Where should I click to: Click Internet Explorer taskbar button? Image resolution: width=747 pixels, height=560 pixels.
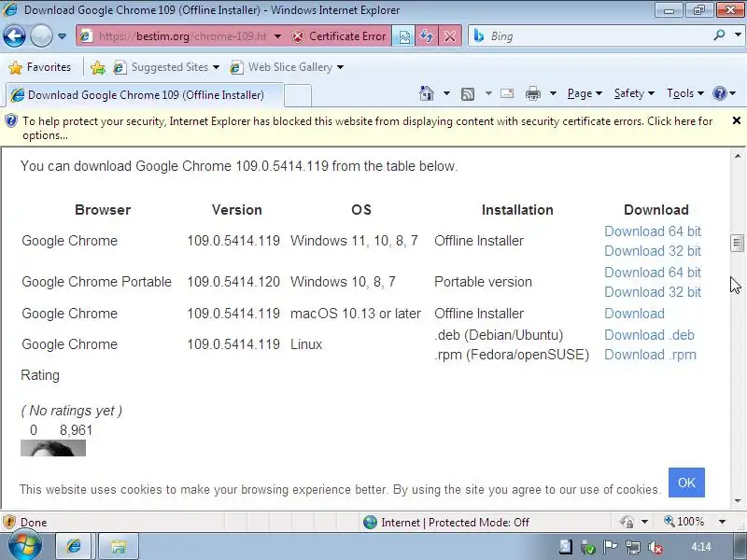(74, 546)
